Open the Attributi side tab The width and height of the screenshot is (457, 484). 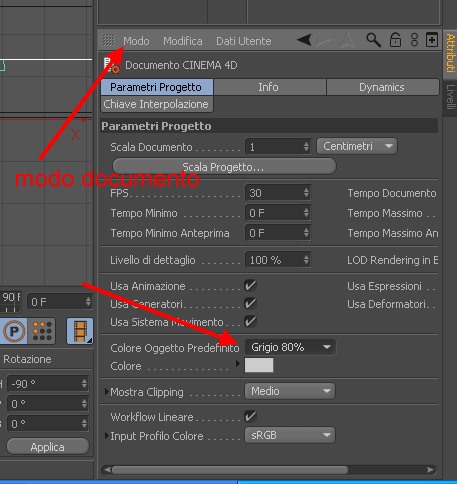click(x=450, y=53)
